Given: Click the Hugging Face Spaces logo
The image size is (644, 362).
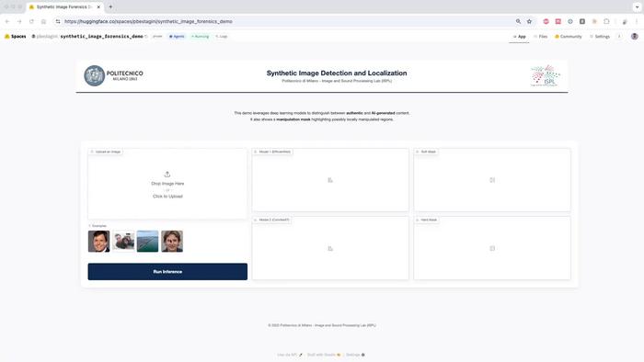Looking at the screenshot, I should point(7,37).
